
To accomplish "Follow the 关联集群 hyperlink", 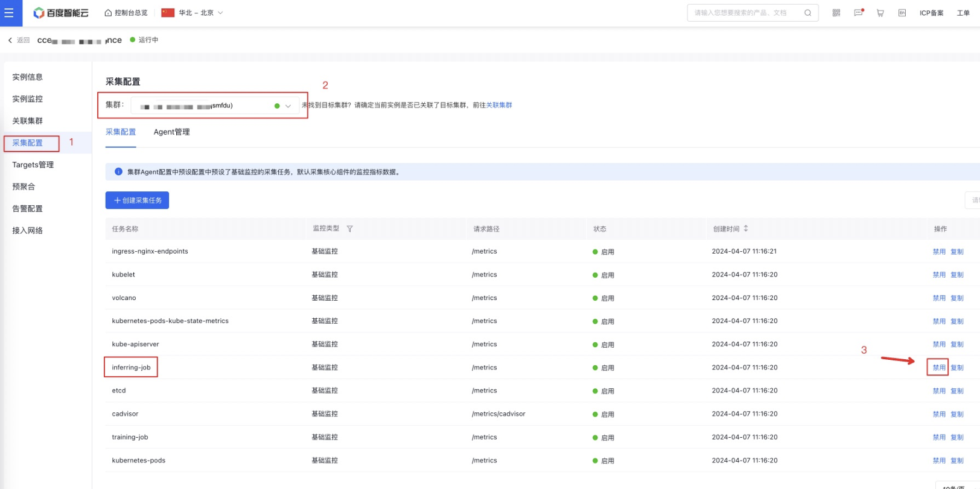I will 499,105.
